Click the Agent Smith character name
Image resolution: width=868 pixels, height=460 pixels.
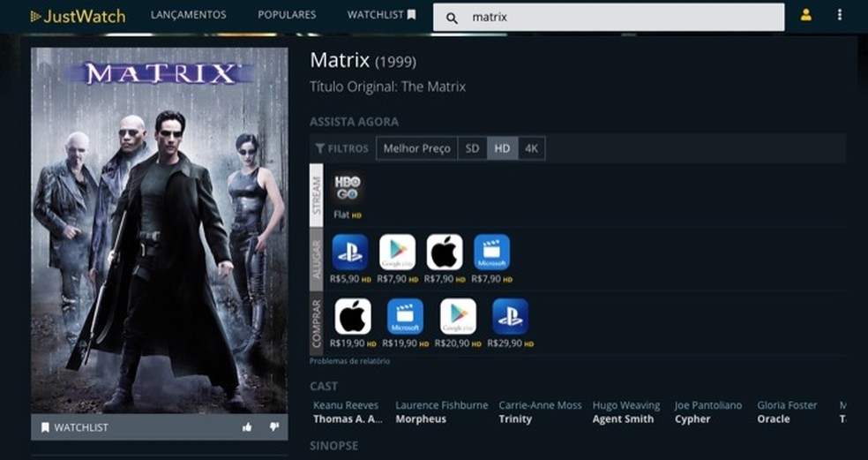tap(623, 419)
